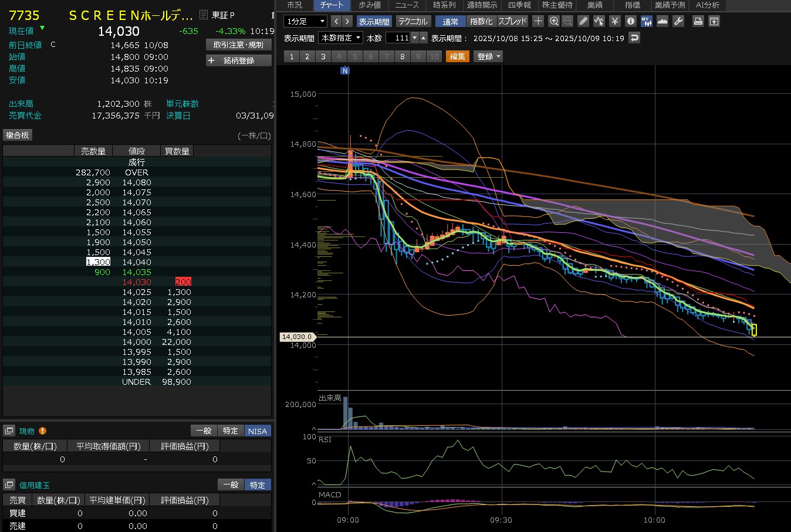The width and height of the screenshot is (791, 532).
Task: Click the 取引注意・規制 button
Action: [239, 45]
